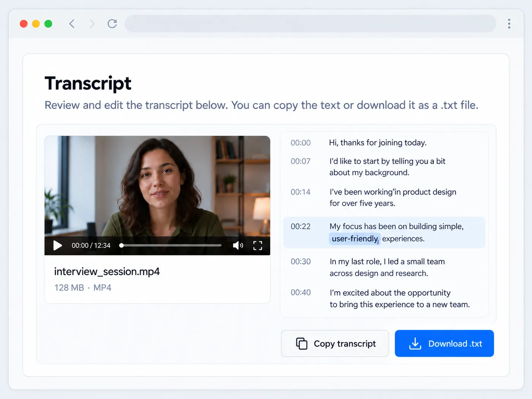Enter fullscreen mode on the video

tap(258, 245)
